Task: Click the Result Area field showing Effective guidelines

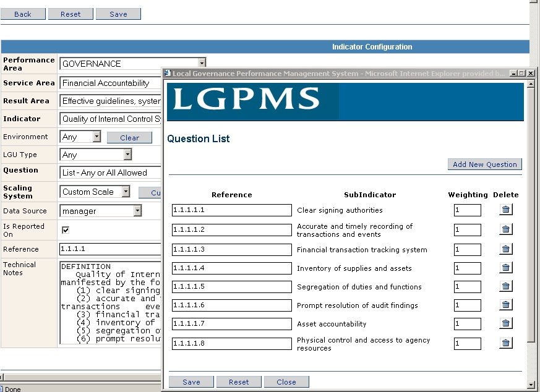Action: pos(110,101)
